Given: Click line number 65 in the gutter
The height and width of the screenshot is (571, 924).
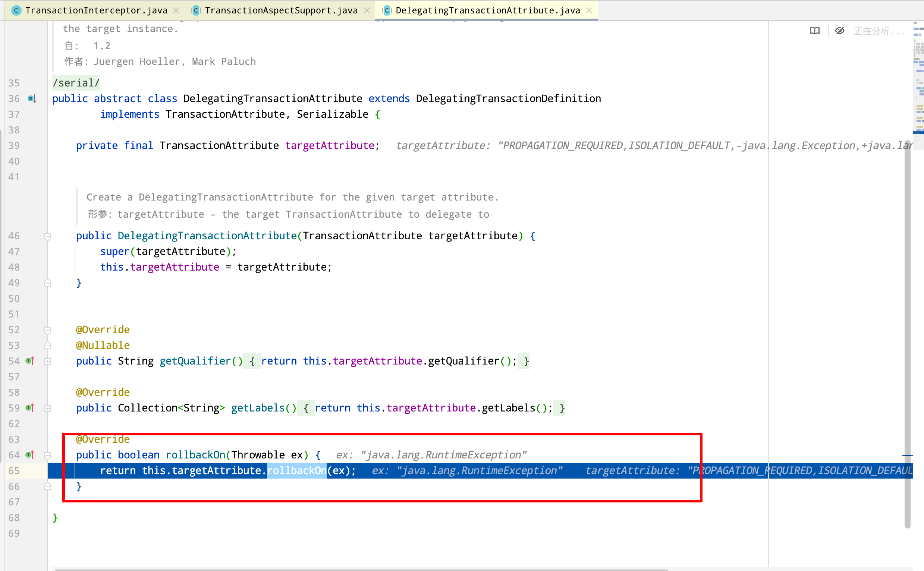Looking at the screenshot, I should [x=14, y=470].
